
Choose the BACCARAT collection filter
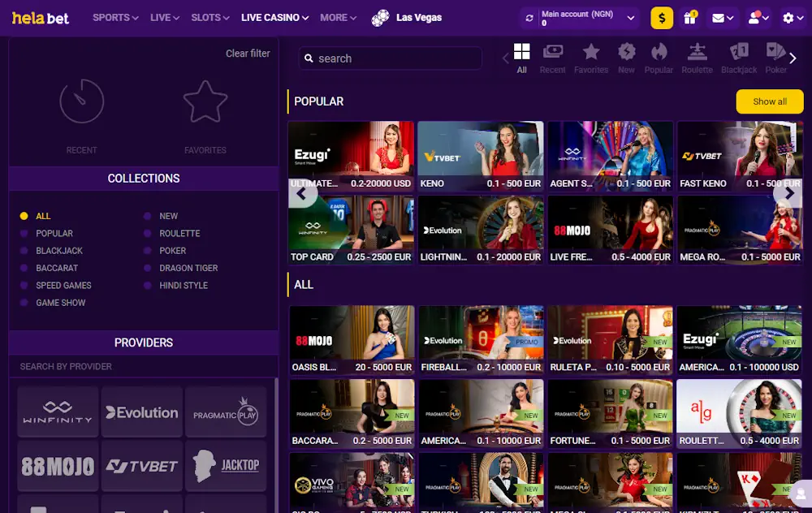24,268
